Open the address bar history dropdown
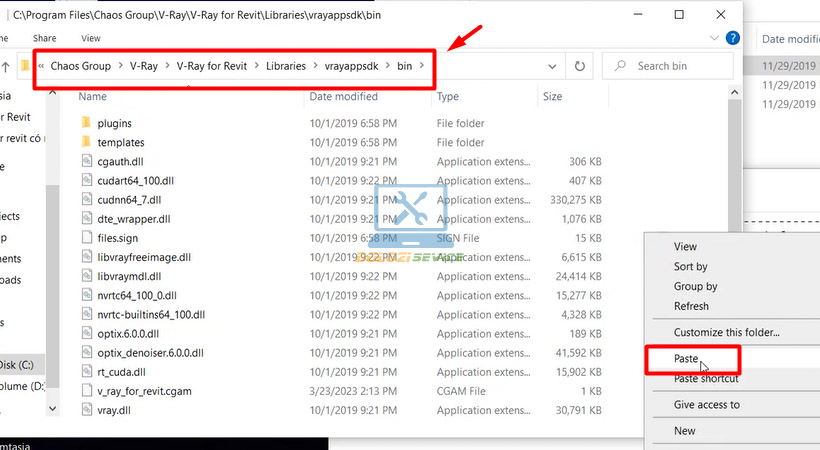The image size is (820, 450). (552, 66)
